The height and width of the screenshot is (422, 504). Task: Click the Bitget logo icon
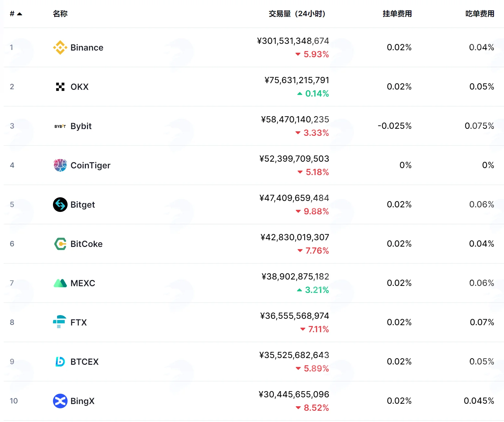click(x=60, y=205)
